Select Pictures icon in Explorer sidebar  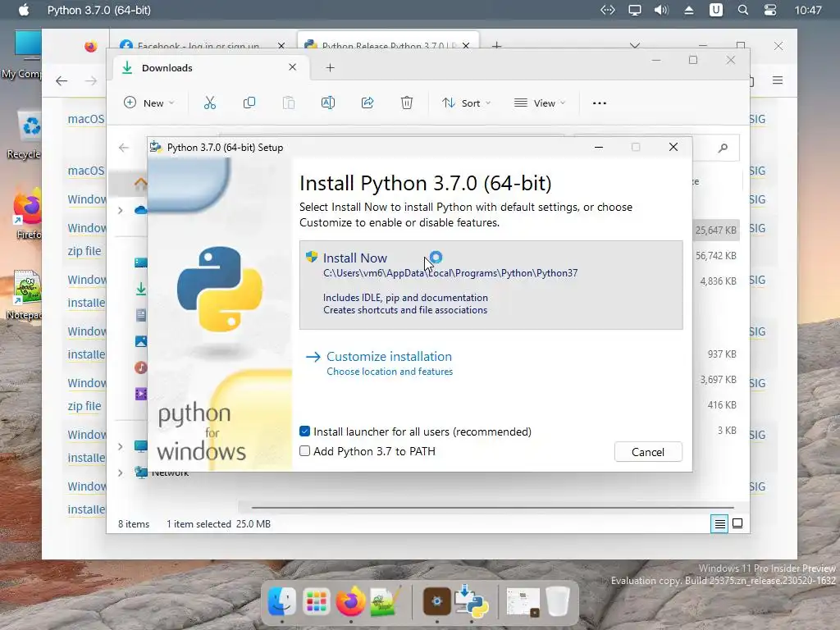point(141,341)
